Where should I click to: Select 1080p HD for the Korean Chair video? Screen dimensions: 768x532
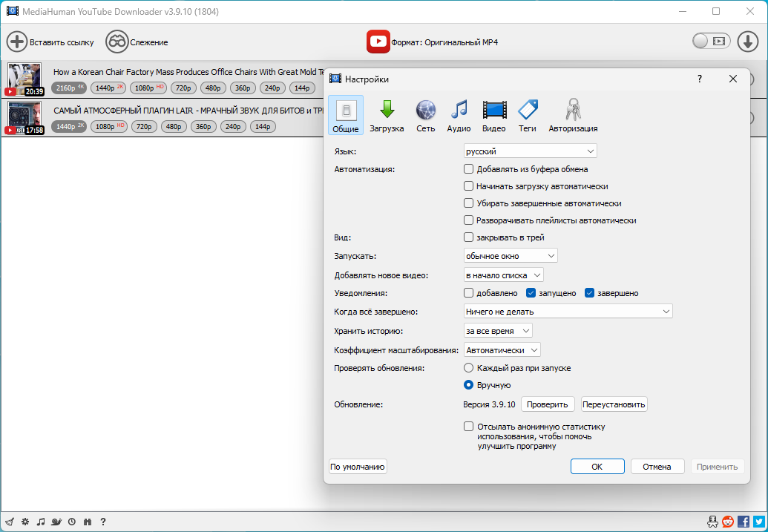[x=148, y=88]
